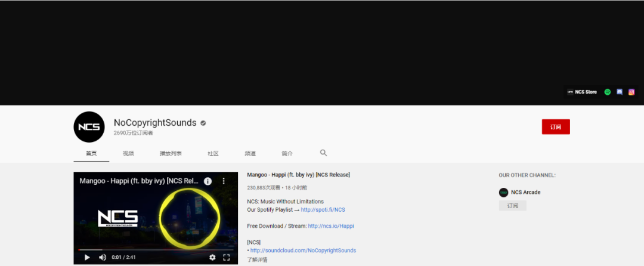Subscribe to NCS Arcade with 订阅
The width and height of the screenshot is (644, 266).
coord(513,206)
